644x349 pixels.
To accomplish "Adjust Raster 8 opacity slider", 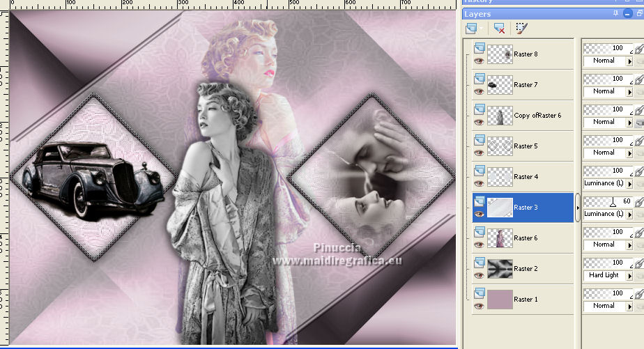I will tap(608, 49).
